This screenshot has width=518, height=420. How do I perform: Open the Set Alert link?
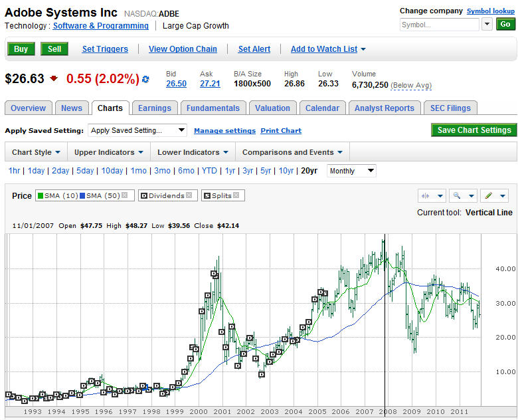pos(254,49)
